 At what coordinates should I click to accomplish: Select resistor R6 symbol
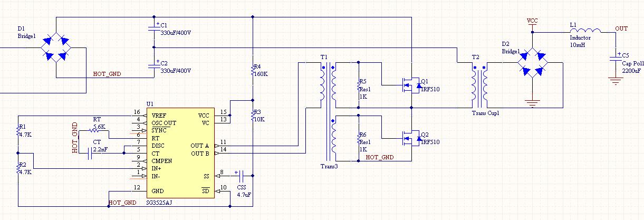click(x=359, y=138)
